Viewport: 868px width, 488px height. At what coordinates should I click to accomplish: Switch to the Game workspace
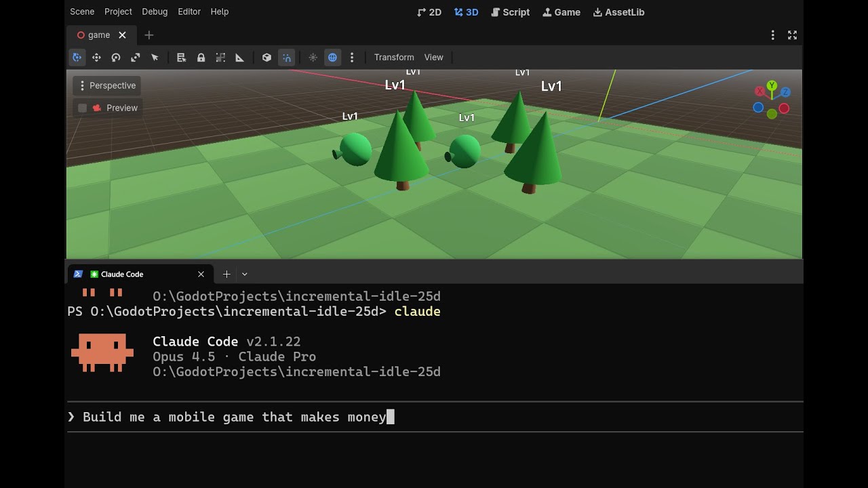point(561,12)
